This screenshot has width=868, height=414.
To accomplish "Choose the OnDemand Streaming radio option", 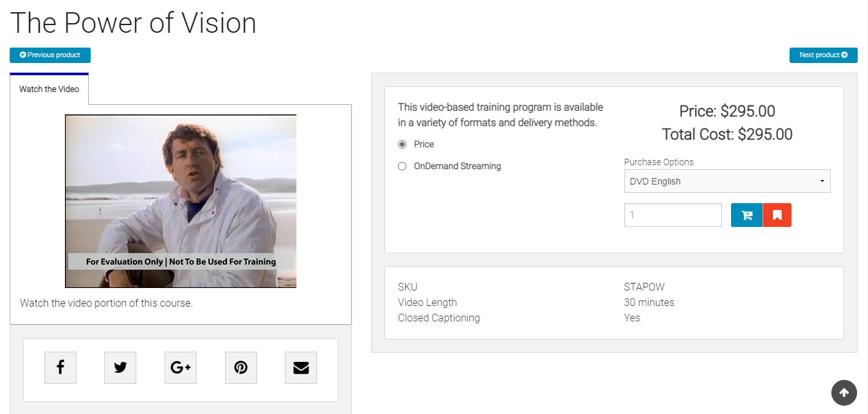I will coord(402,166).
